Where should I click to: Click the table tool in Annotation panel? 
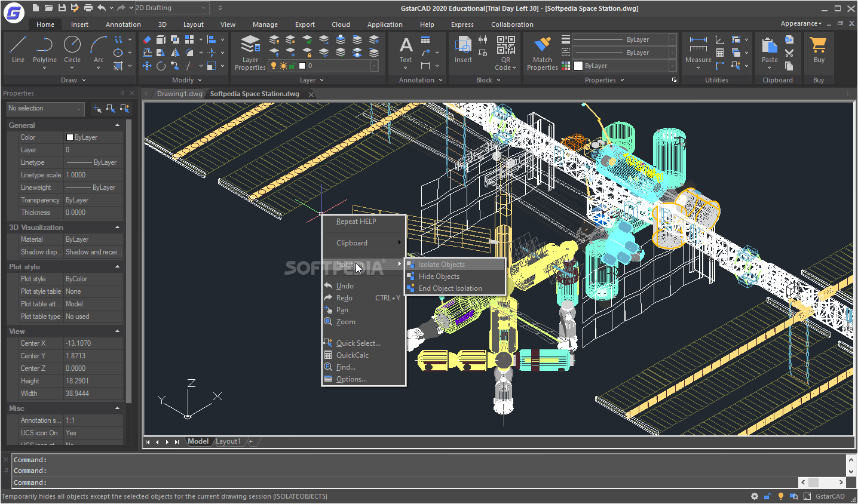pos(425,40)
